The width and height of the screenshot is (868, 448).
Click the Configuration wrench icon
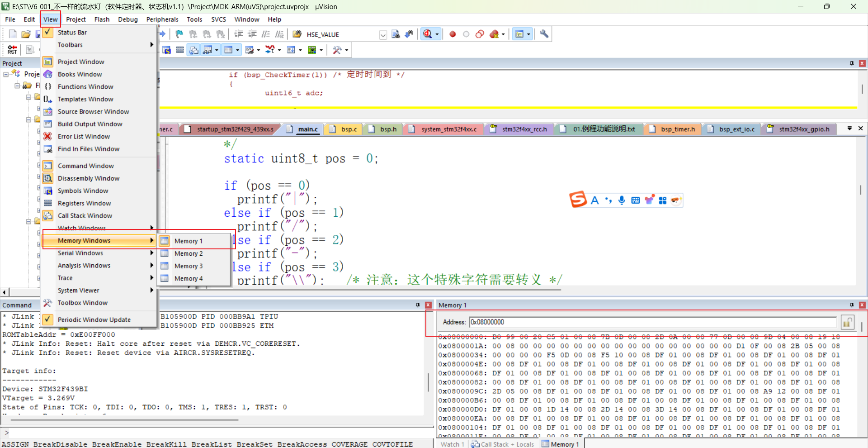point(544,34)
